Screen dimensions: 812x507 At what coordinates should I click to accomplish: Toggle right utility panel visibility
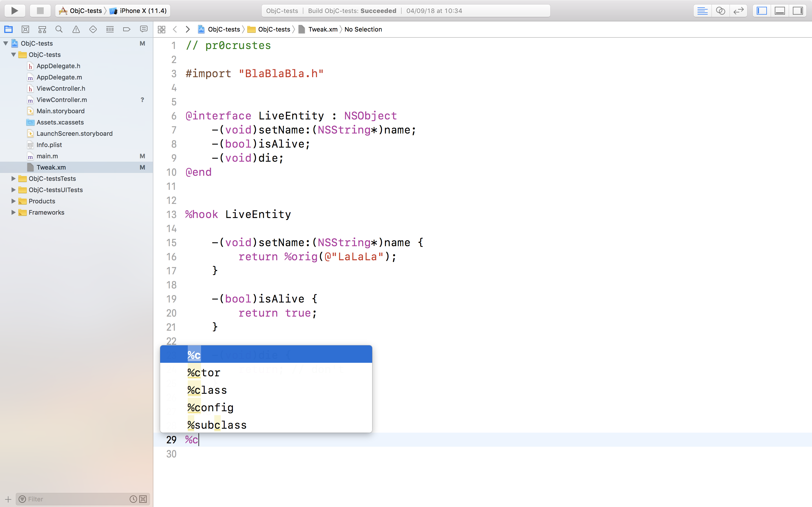pos(797,10)
